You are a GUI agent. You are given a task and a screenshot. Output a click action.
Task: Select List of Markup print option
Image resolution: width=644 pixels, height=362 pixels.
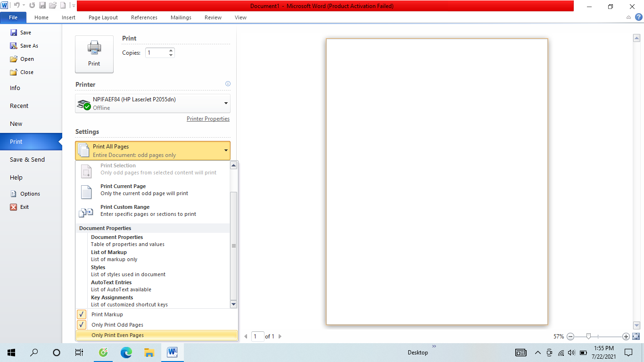click(153, 256)
